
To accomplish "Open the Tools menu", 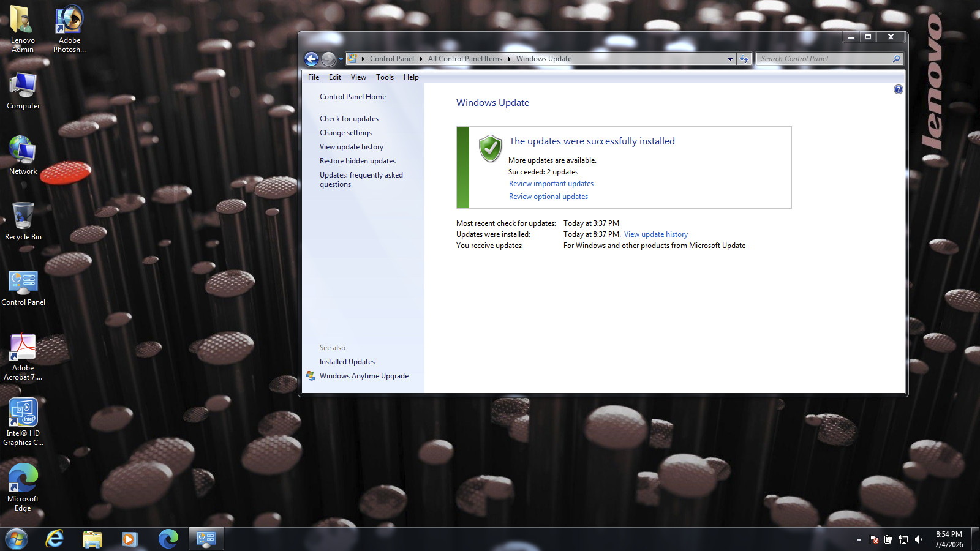I will click(x=385, y=77).
